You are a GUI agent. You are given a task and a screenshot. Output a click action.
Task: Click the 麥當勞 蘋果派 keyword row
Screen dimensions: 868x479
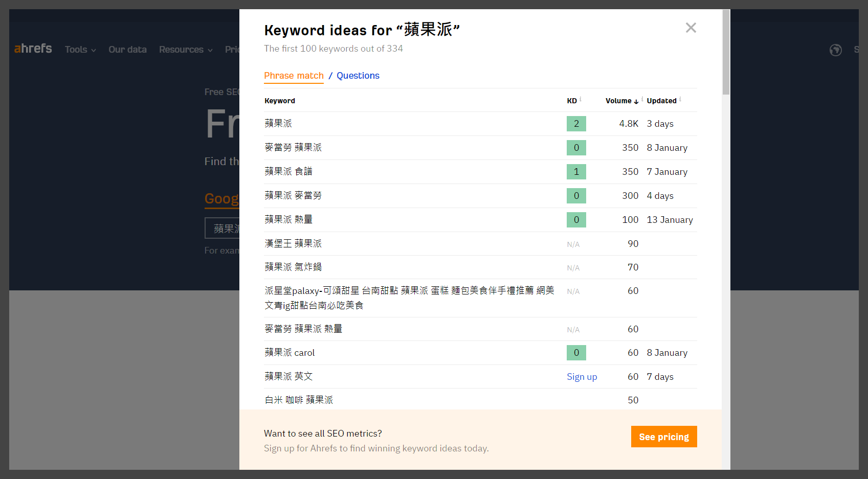[x=293, y=148]
